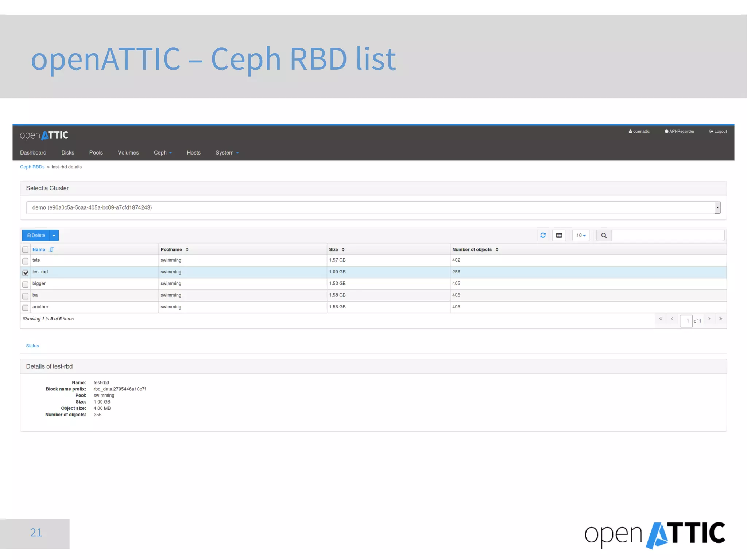Check the box for tete row

tap(25, 261)
